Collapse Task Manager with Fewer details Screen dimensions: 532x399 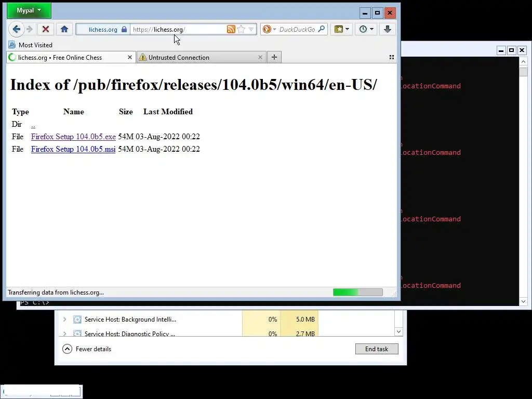coord(87,349)
